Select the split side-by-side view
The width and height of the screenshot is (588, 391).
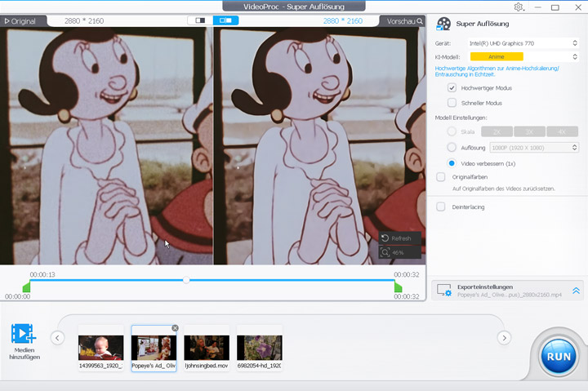pos(225,20)
